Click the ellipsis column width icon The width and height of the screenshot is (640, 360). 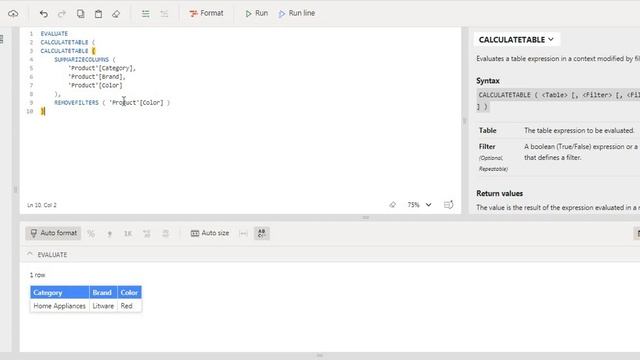point(243,233)
